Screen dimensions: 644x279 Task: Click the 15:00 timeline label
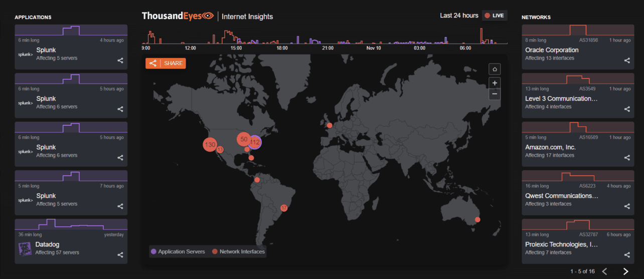pos(236,48)
